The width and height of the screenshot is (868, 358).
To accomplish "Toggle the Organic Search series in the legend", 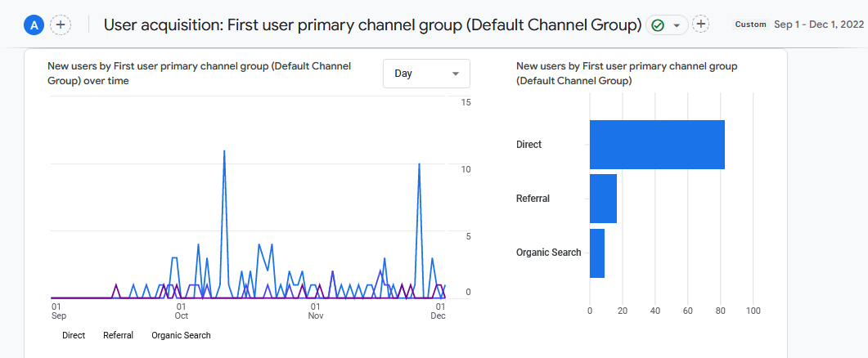I will click(181, 335).
